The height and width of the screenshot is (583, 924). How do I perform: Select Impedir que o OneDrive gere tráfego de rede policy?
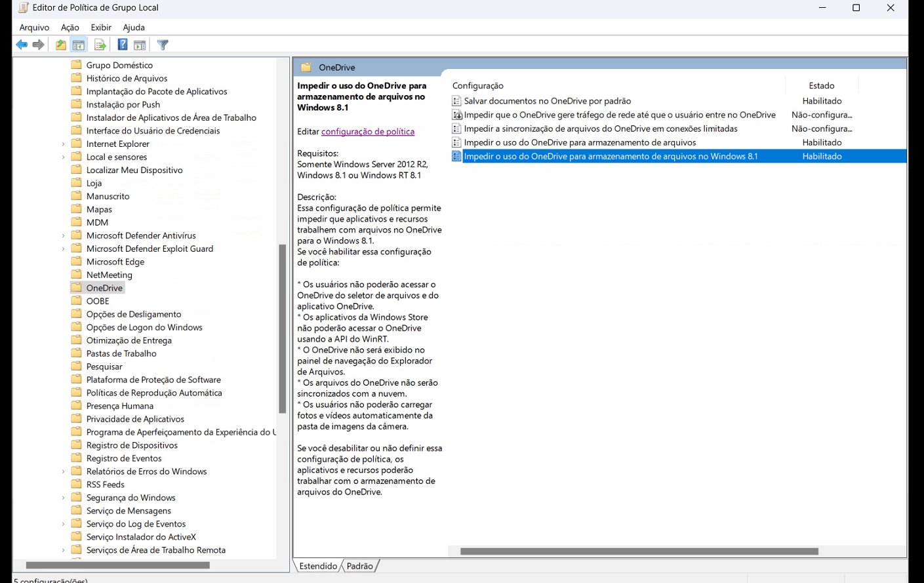620,115
